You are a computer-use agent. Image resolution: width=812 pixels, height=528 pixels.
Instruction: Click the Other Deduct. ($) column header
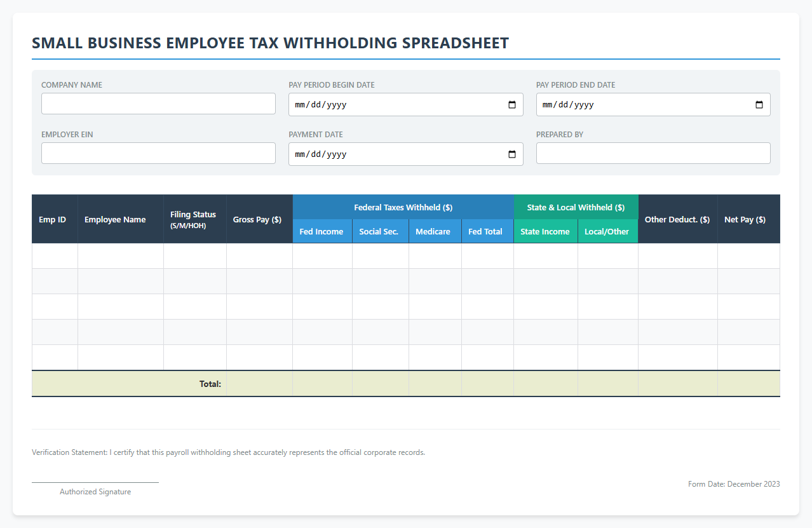pyautogui.click(x=677, y=219)
